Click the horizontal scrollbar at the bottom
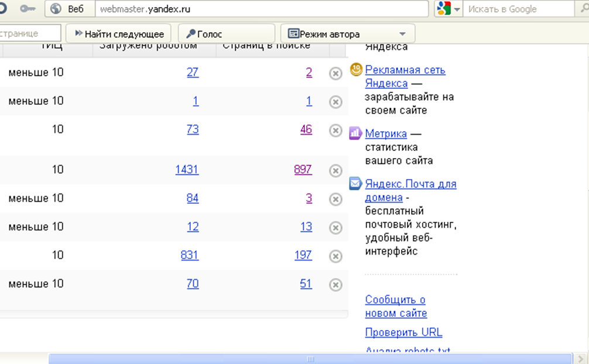This screenshot has height=364, width=589. (x=310, y=358)
